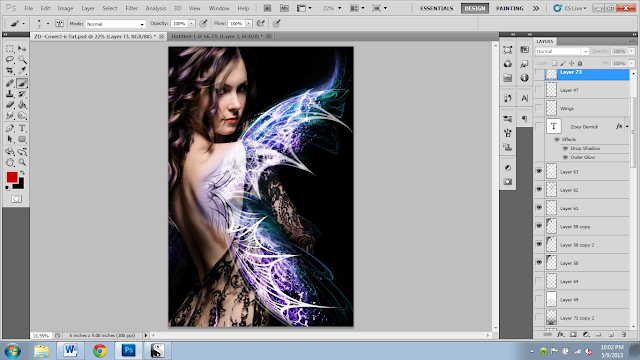Switch to the Untitled-1 document tab
The width and height of the screenshot is (640, 360).
point(217,36)
